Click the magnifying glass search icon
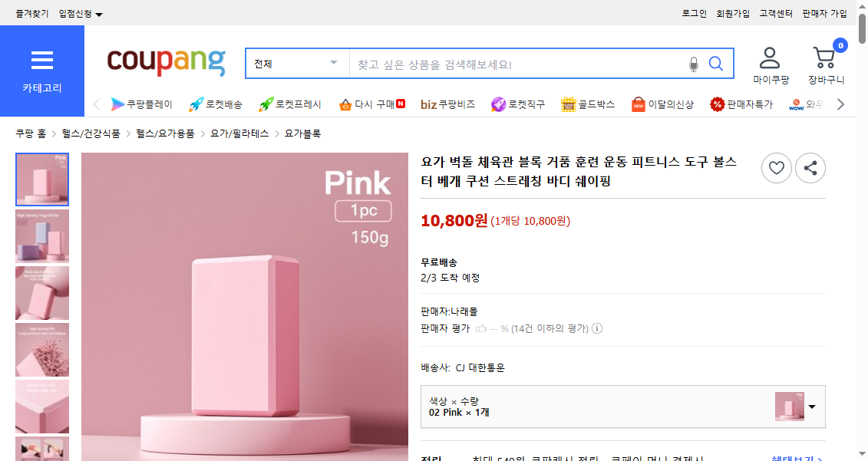 (716, 64)
